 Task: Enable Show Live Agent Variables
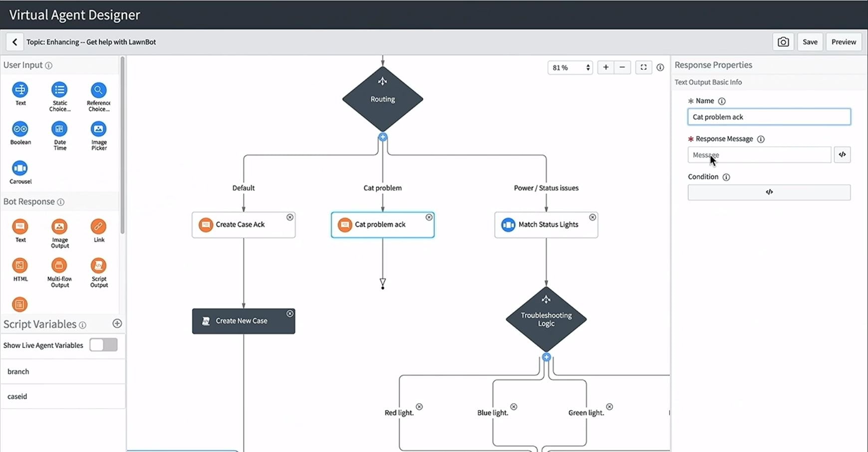[103, 345]
